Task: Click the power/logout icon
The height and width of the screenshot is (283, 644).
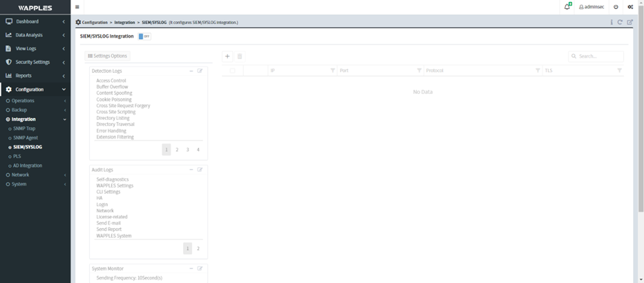Action: point(616,7)
